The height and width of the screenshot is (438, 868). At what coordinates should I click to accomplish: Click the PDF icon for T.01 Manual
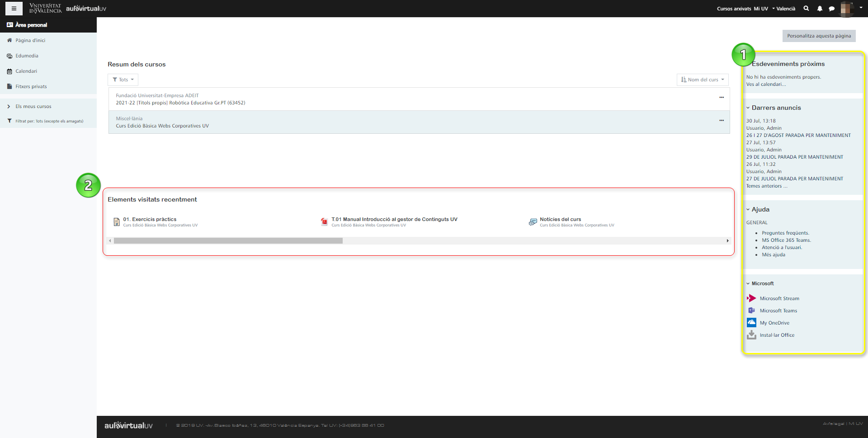coord(324,221)
